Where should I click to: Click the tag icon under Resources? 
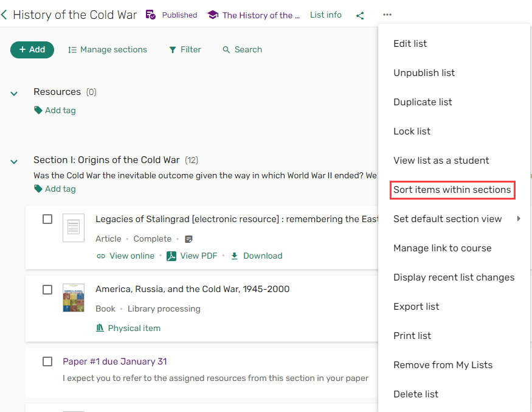[x=38, y=110]
